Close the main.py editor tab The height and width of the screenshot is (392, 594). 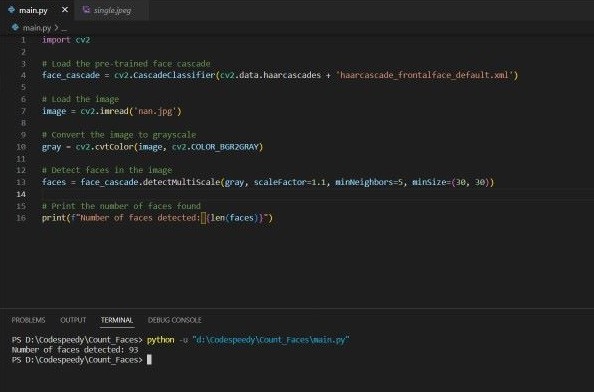point(65,10)
